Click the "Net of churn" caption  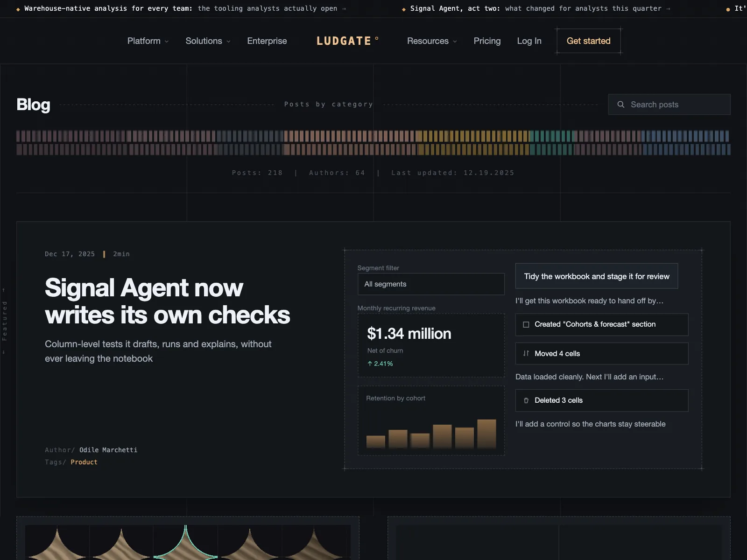[385, 350]
